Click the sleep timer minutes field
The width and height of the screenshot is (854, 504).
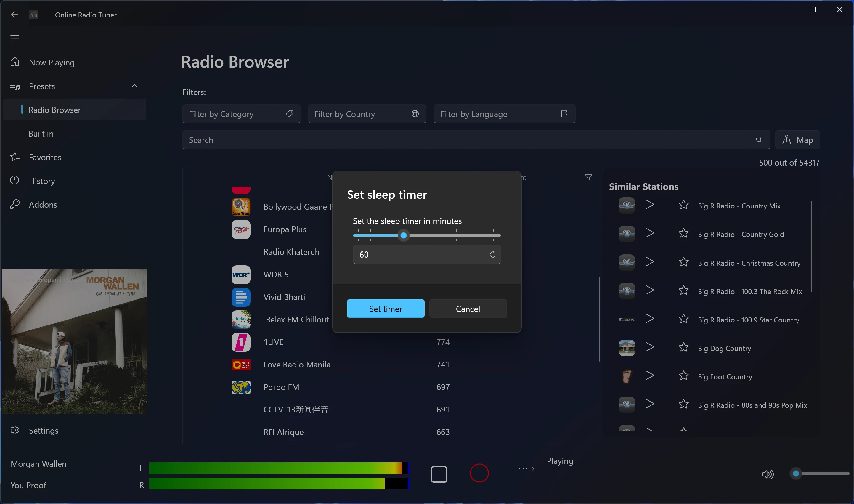coord(426,254)
